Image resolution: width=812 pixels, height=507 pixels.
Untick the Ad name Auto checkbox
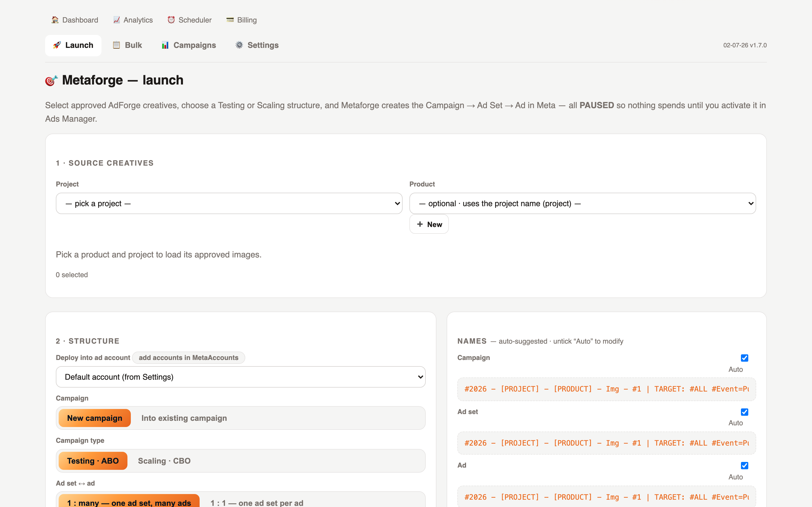coord(744,465)
